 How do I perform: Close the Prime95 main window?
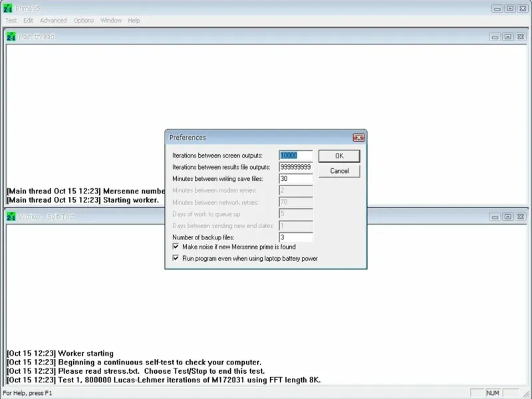(523, 9)
